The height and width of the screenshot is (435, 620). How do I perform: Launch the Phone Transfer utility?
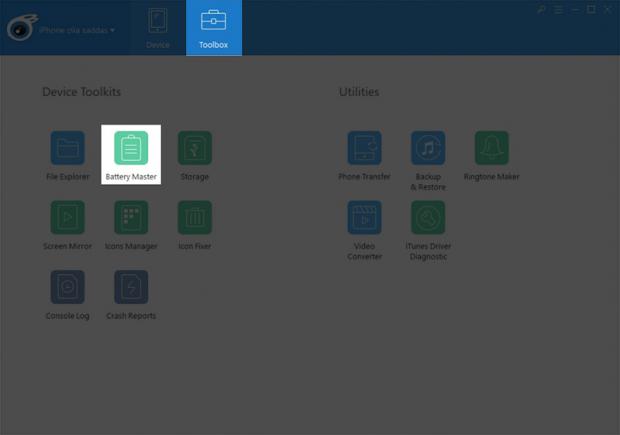[x=364, y=148]
